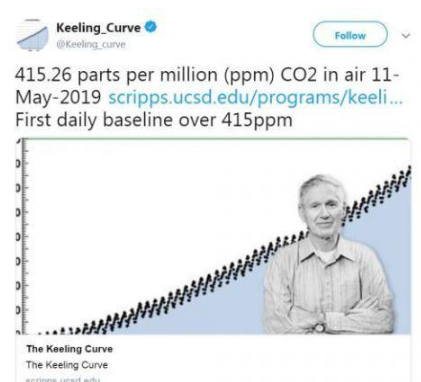Click the 415ppm word ending the tweet
Viewport: 421px width, 382px height.
pyautogui.click(x=257, y=120)
